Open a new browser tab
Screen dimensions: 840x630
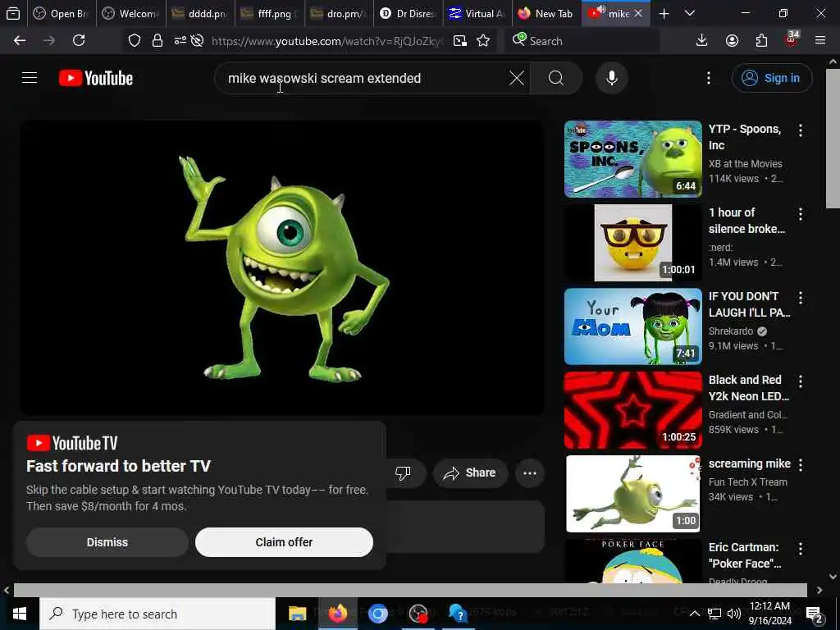click(x=664, y=13)
